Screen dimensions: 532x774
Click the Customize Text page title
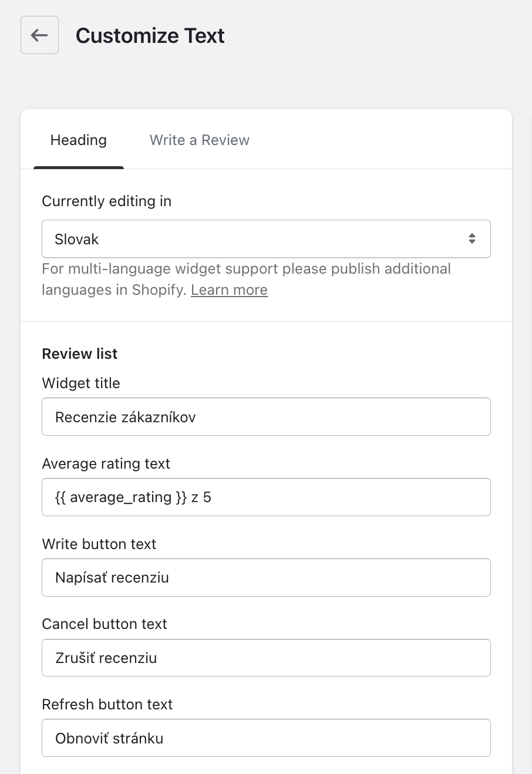pos(150,36)
